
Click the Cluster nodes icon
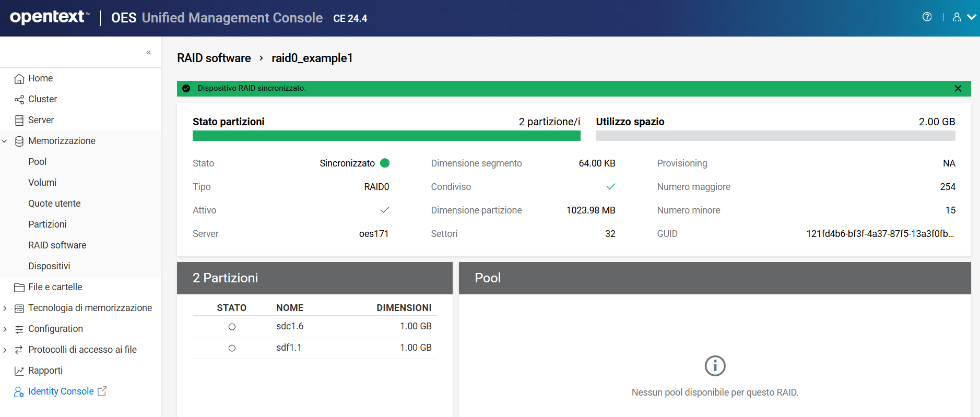click(19, 100)
